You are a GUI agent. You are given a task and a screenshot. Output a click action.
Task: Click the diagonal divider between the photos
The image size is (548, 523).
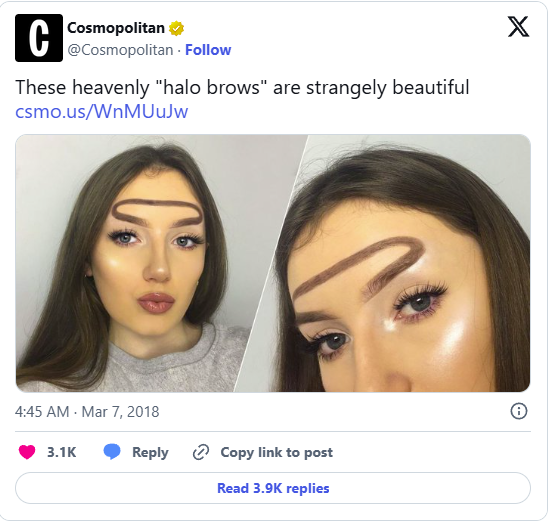(x=271, y=263)
